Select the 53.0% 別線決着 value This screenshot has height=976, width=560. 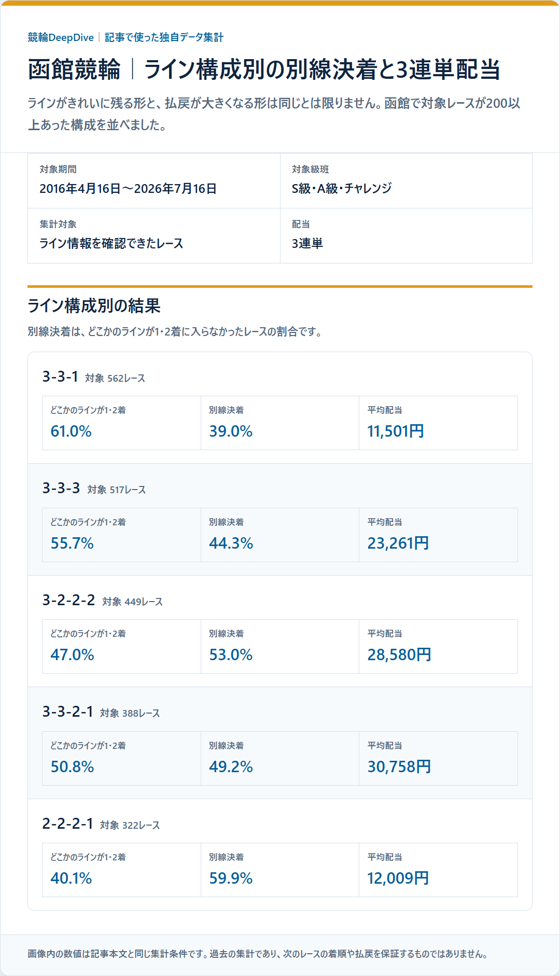[x=231, y=654]
